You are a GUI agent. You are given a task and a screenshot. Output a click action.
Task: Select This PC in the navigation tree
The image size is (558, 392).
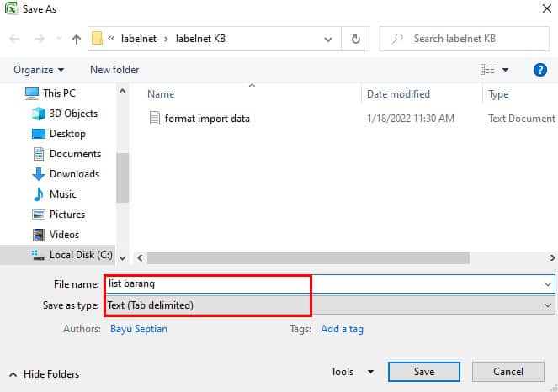pyautogui.click(x=50, y=93)
